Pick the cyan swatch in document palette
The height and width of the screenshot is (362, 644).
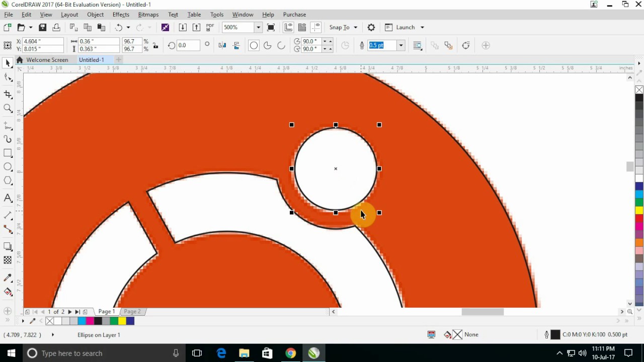tap(82, 321)
